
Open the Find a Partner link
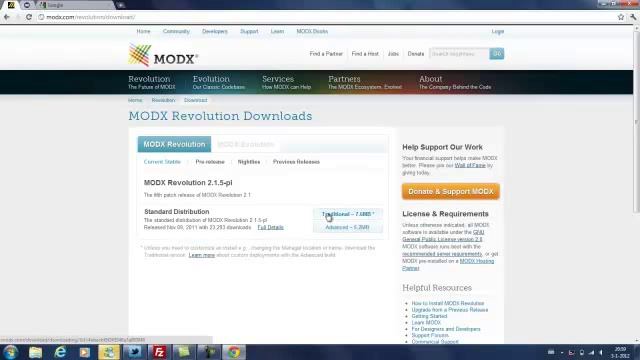click(x=326, y=54)
